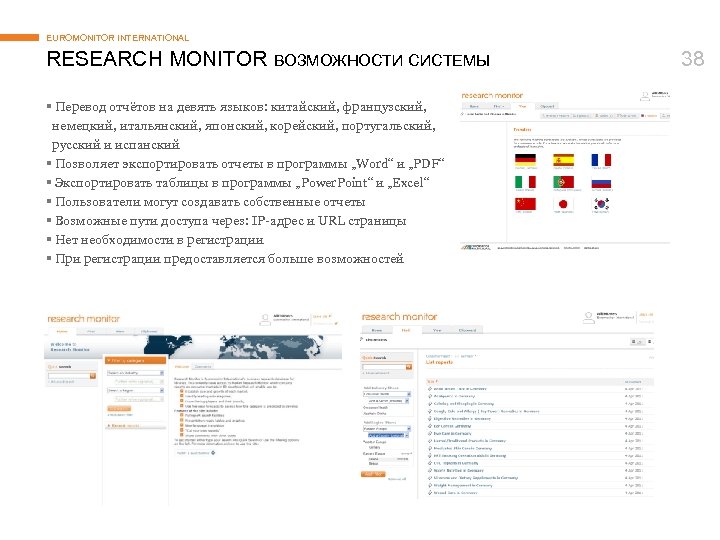Viewport: 720px width, 540px height.
Task: Open Vitamins and Dietary Supplements in Germany report
Action: [x=476, y=478]
